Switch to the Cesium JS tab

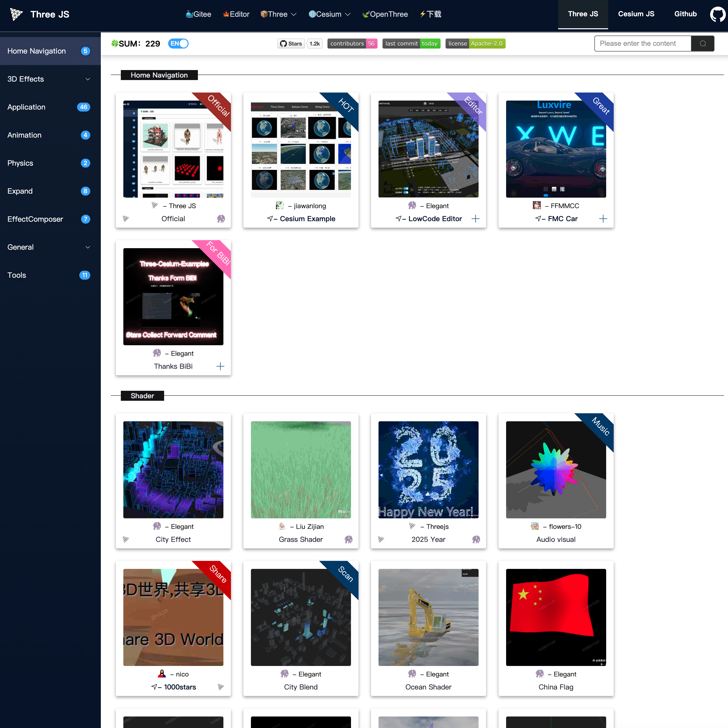(x=636, y=14)
